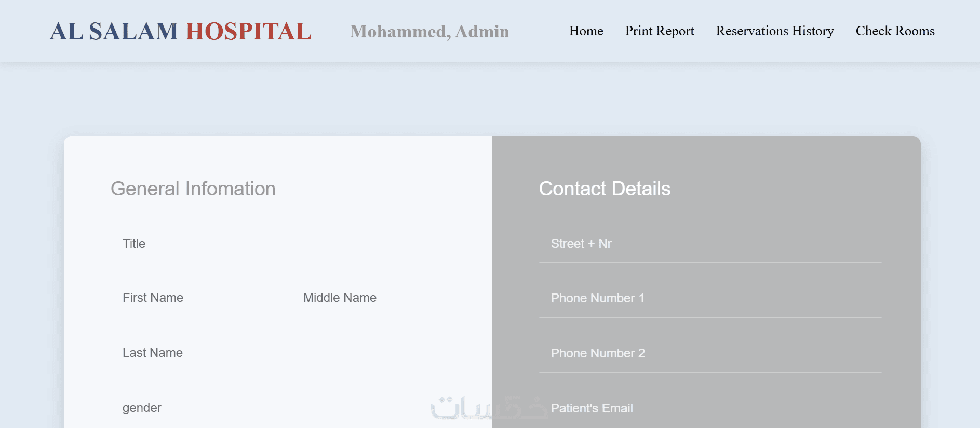Click the General Infomation heading

click(193, 189)
